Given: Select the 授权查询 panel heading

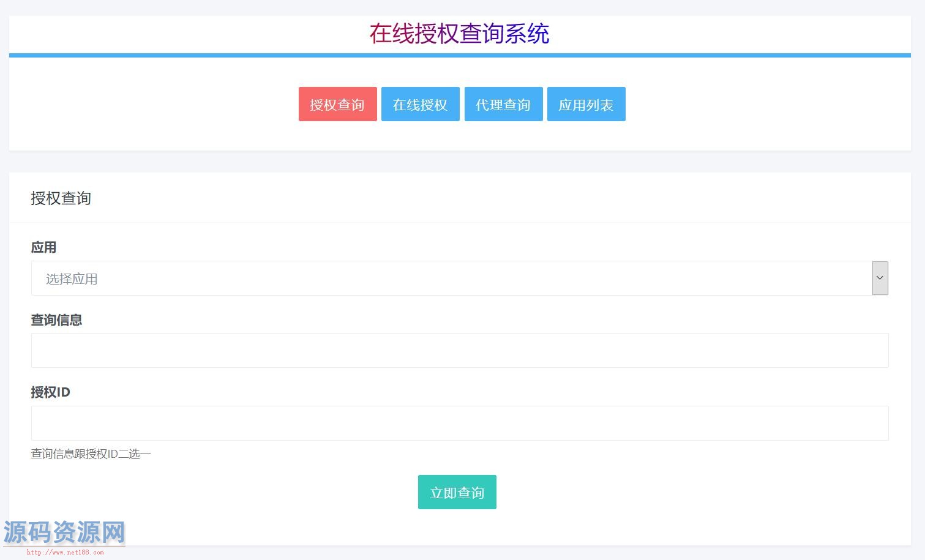Looking at the screenshot, I should click(61, 198).
